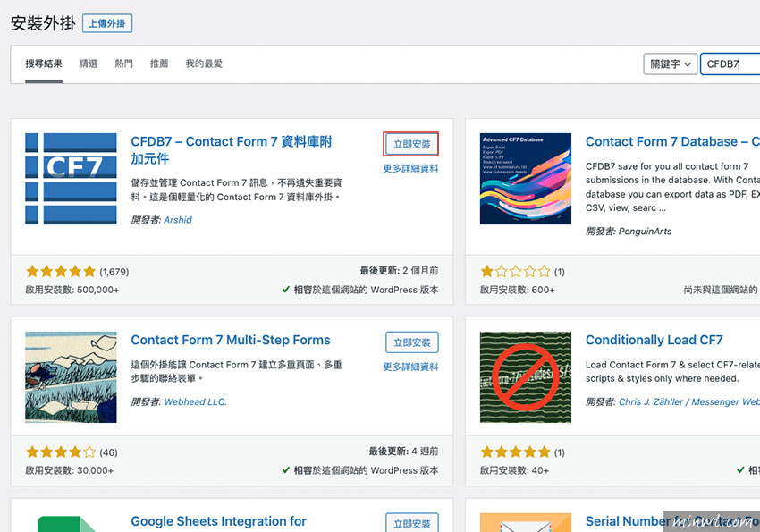760x532 pixels.
Task: Click Multi-Step Forms compatibility checkmark icon
Action: click(286, 470)
